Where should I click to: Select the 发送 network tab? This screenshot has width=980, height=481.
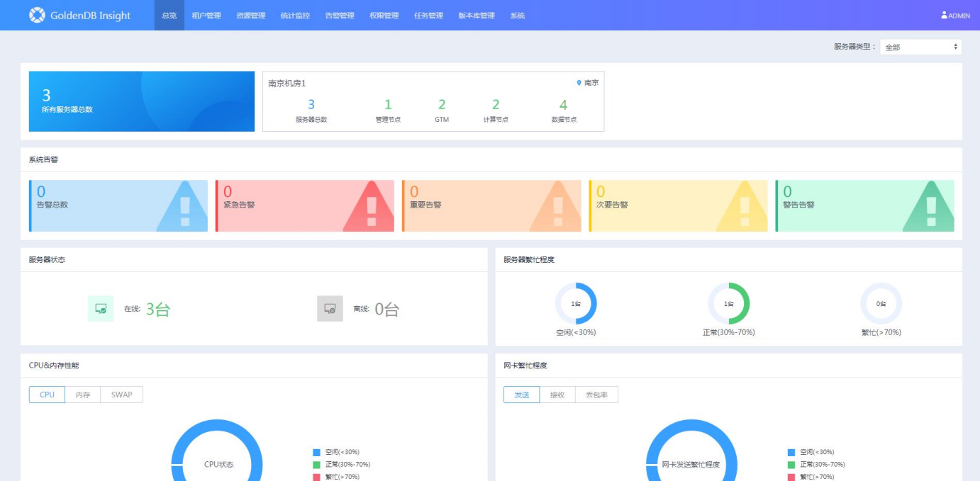(522, 395)
